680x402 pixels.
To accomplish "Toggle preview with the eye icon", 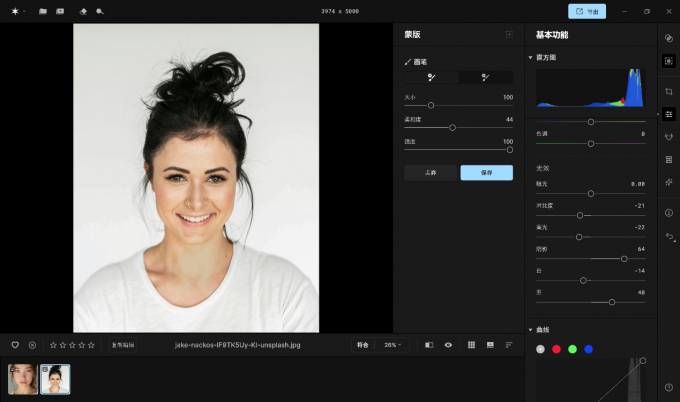I will (448, 345).
